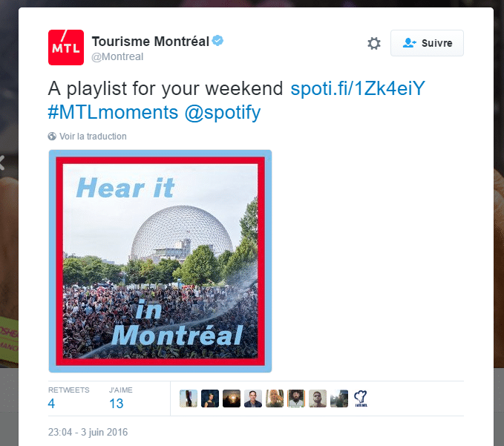Click Voir la traduction
The height and width of the screenshot is (446, 504).
click(93, 137)
